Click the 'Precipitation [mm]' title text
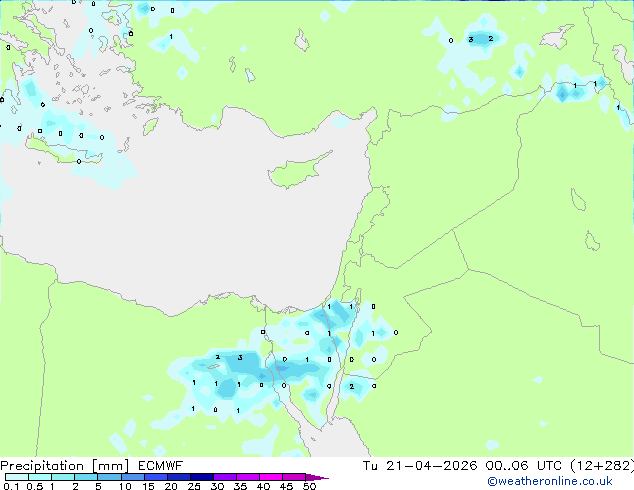634x490 pixels. (x=64, y=466)
